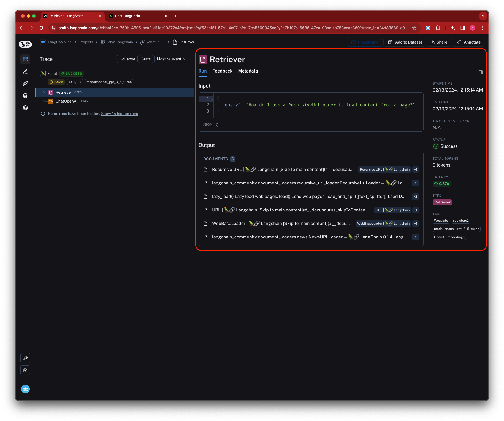The image size is (504, 421).
Task: Click the info icon beside hidden runs notice
Action: (43, 114)
